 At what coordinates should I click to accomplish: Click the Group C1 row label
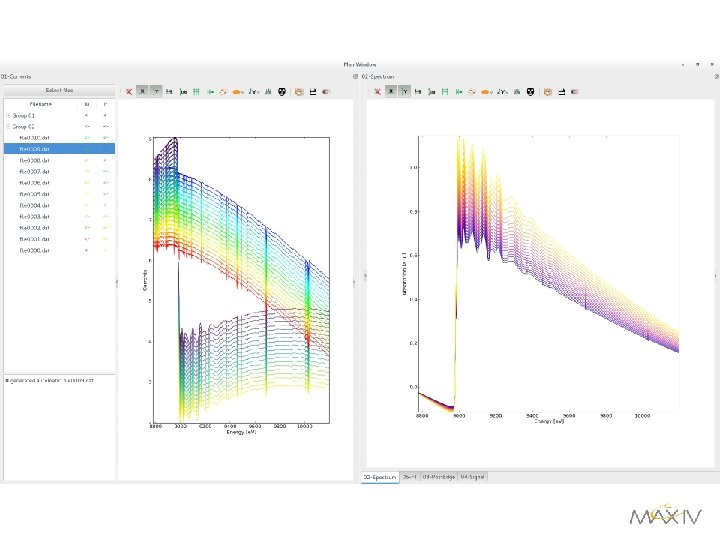click(23, 115)
